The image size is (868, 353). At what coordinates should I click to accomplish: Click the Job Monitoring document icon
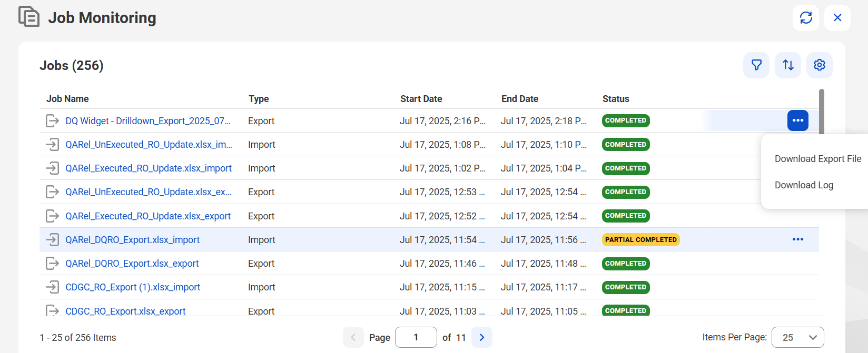29,16
